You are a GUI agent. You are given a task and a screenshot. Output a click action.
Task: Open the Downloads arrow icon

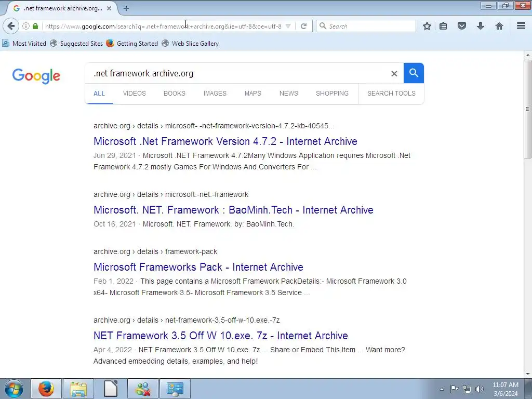pyautogui.click(x=481, y=26)
